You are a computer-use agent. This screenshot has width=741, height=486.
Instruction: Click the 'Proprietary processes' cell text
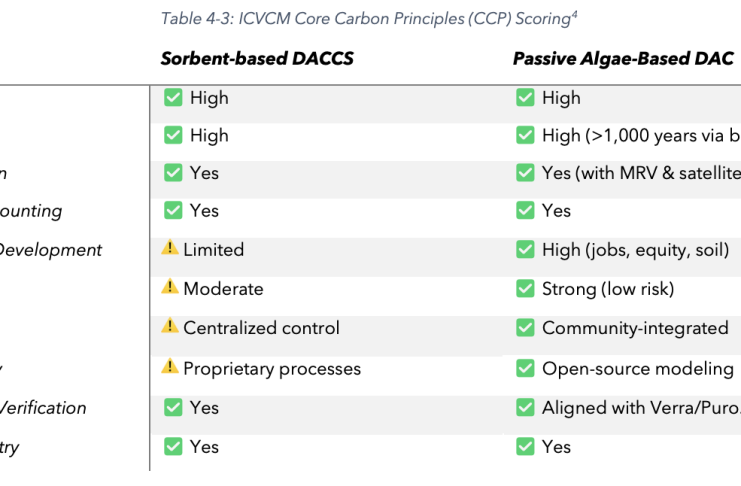[x=272, y=368]
